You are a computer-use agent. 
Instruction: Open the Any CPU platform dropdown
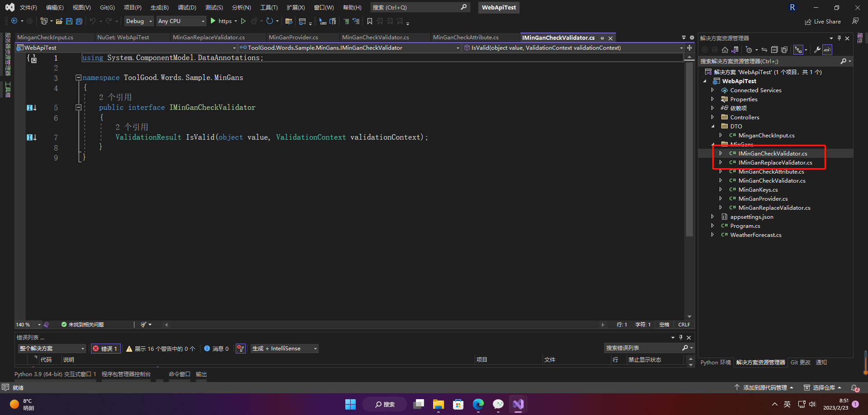tap(181, 21)
